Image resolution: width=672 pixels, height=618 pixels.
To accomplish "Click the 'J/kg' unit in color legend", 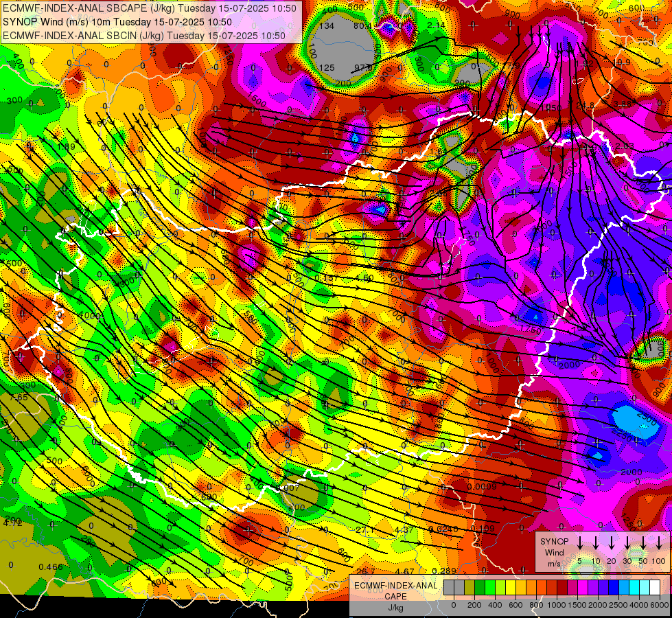I will click(x=395, y=608).
